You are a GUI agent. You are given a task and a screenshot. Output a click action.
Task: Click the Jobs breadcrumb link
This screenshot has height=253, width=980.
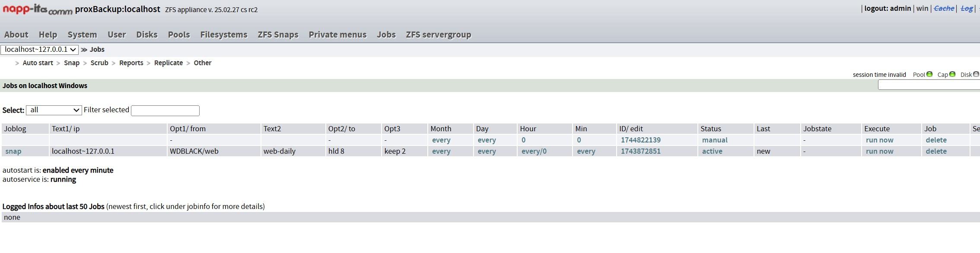point(97,50)
